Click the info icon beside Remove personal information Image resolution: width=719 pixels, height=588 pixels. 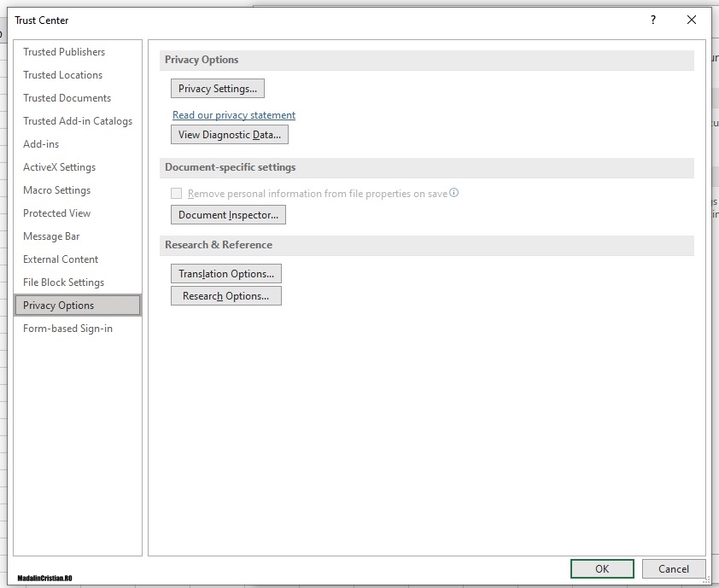click(454, 193)
